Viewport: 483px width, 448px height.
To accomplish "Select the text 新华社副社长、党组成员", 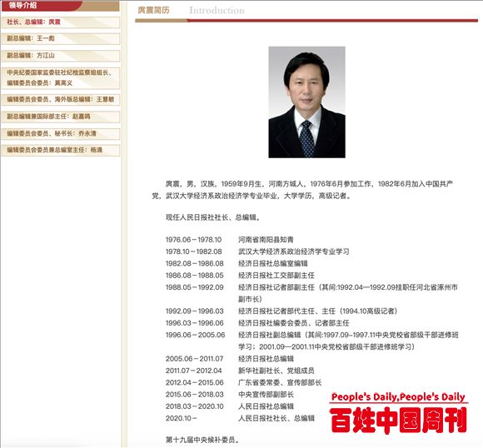I will (x=276, y=371).
